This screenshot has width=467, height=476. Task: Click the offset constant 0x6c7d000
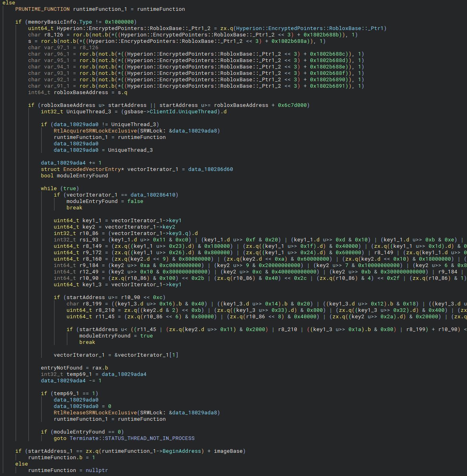tap(292, 105)
